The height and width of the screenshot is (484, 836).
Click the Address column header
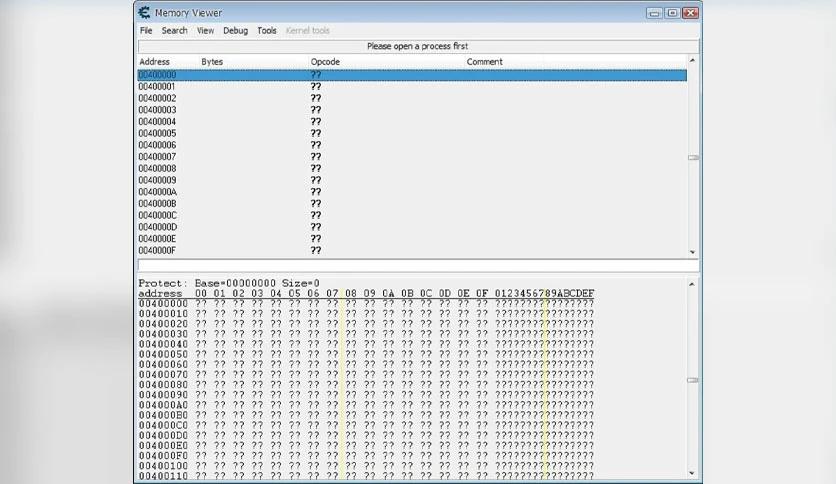(154, 62)
